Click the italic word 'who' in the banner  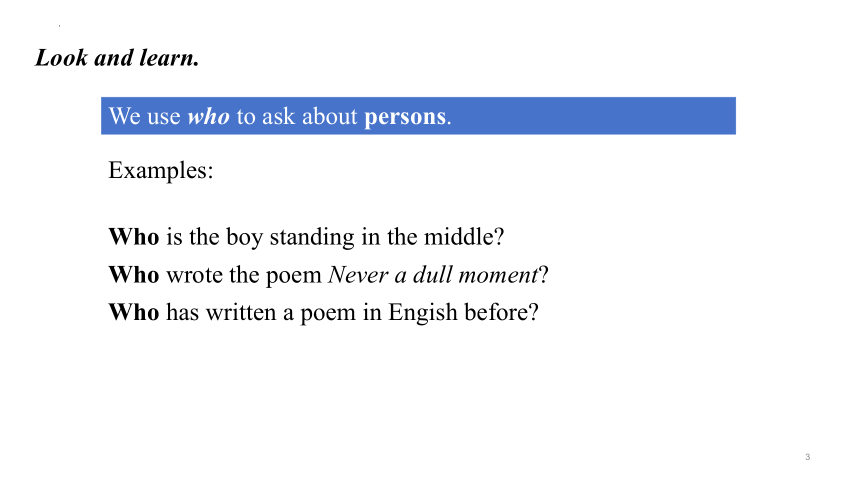tap(208, 116)
